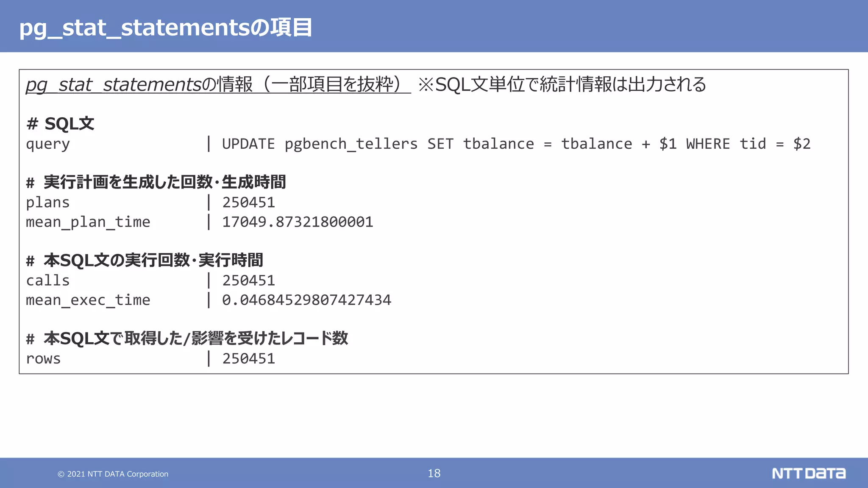868x488 pixels.
Task: Select the heading 本SQL文の実行回数・実行時間
Action: 145,260
